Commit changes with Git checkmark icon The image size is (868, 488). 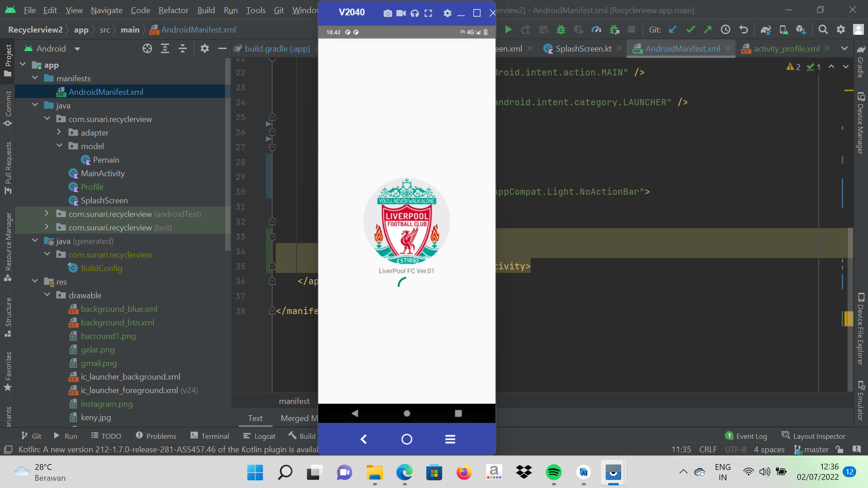(690, 30)
